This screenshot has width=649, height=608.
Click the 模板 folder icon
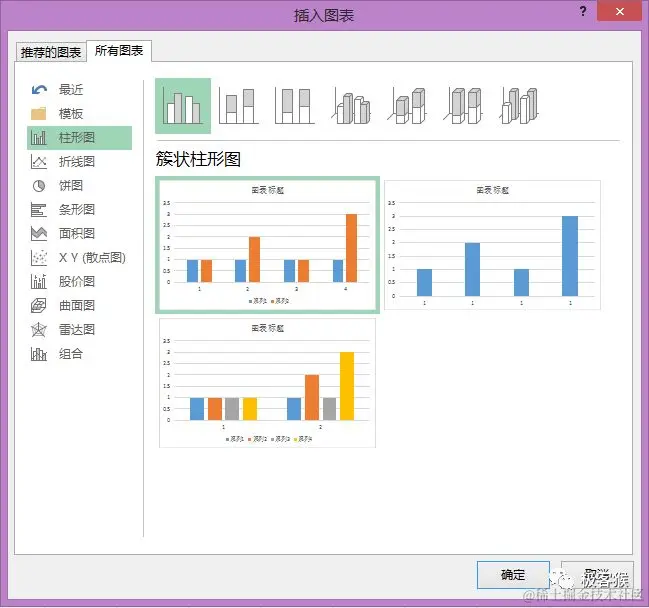[38, 113]
